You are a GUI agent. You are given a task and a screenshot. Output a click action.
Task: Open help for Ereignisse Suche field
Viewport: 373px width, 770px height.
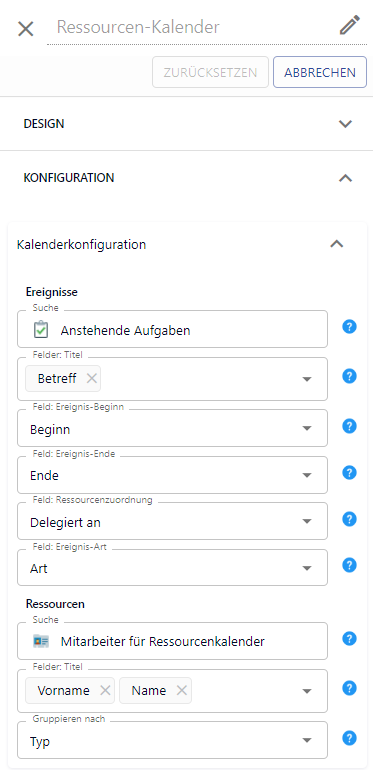[x=349, y=327]
